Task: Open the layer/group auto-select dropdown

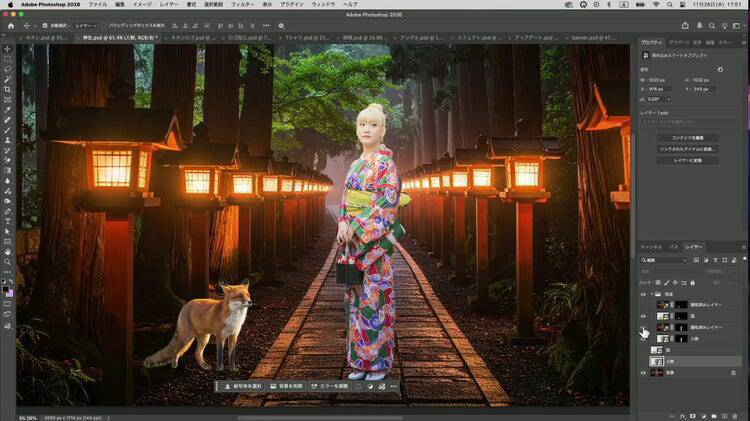Action: click(85, 26)
